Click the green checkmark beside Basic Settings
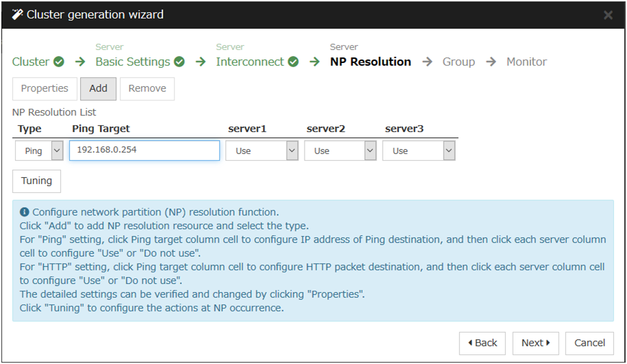 (x=179, y=62)
